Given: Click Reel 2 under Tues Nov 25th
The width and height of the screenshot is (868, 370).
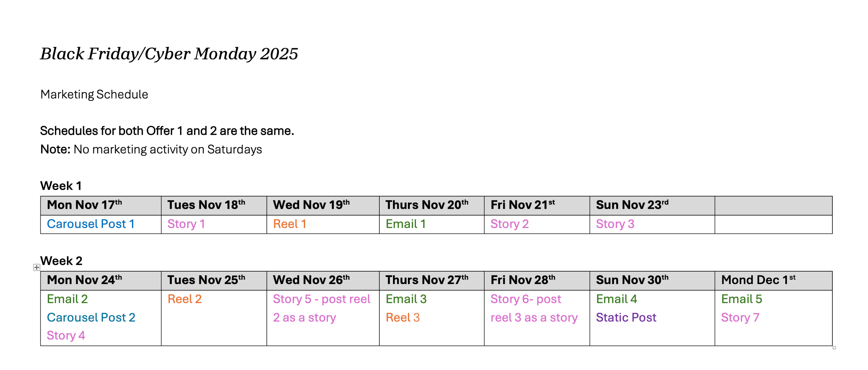Looking at the screenshot, I should [184, 299].
